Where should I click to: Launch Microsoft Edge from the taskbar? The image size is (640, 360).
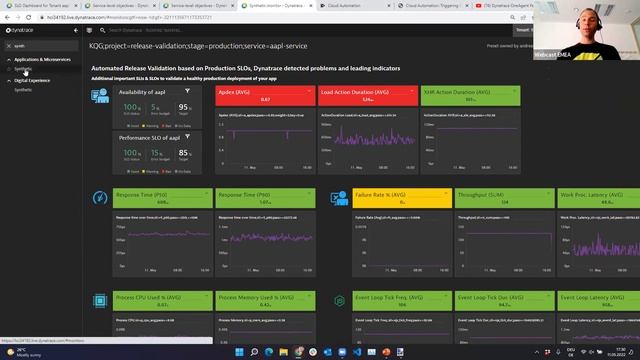(x=269, y=352)
